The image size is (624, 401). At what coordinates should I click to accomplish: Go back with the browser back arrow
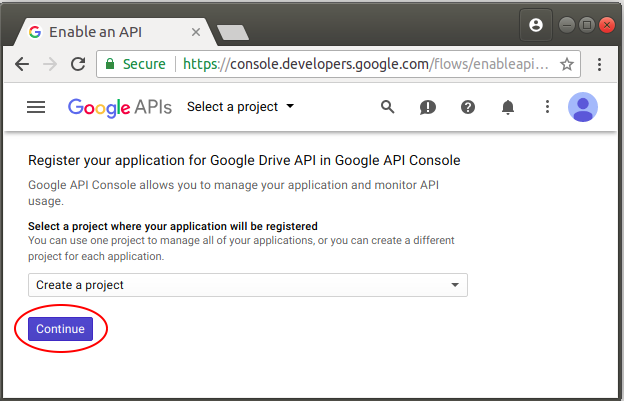(x=22, y=64)
